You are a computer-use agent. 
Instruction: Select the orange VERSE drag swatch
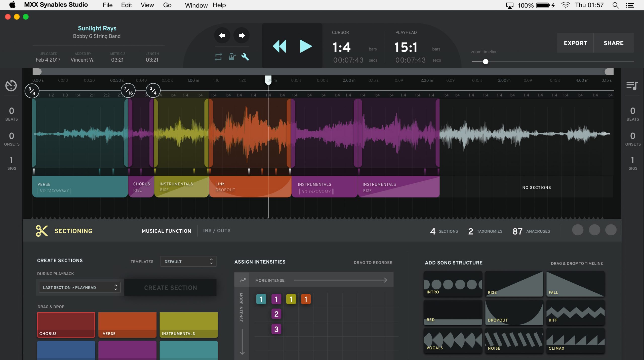[127, 325]
